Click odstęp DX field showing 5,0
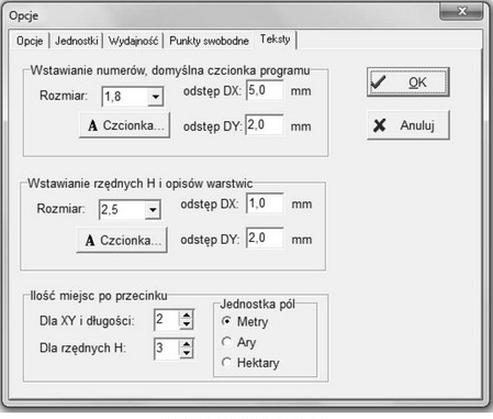This screenshot has height=419, width=493. pos(265,90)
